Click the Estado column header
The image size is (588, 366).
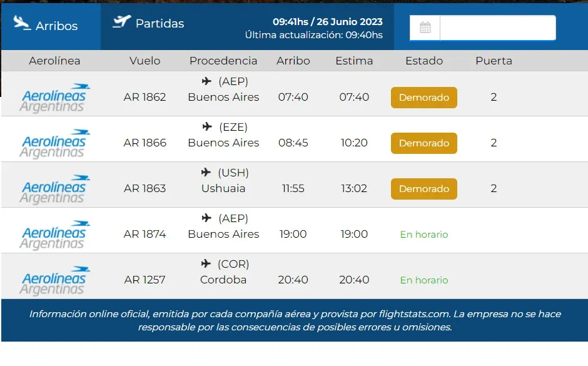click(x=424, y=61)
